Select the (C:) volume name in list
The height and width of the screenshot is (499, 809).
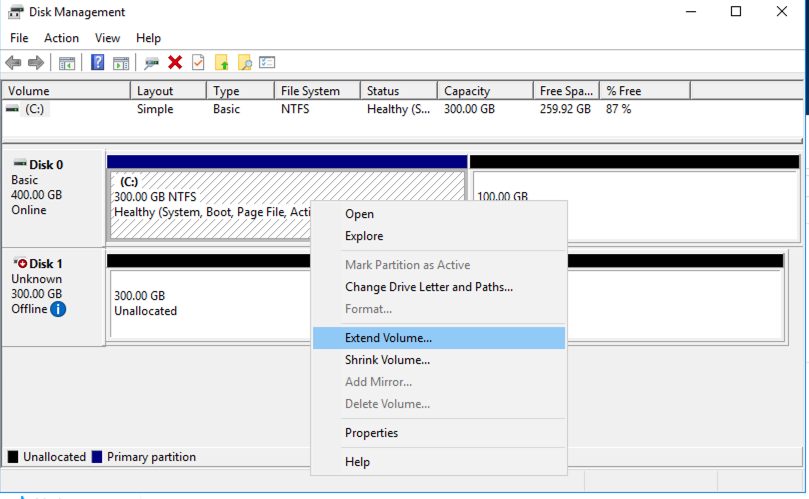(35, 109)
